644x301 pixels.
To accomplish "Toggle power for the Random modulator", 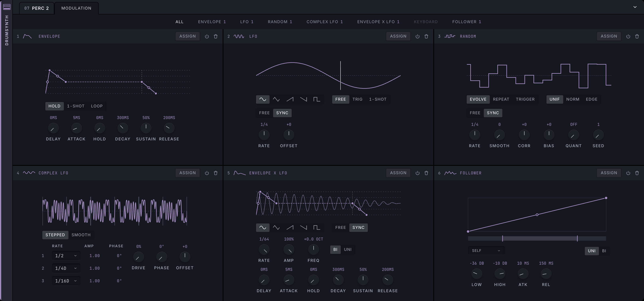I will 628,36.
